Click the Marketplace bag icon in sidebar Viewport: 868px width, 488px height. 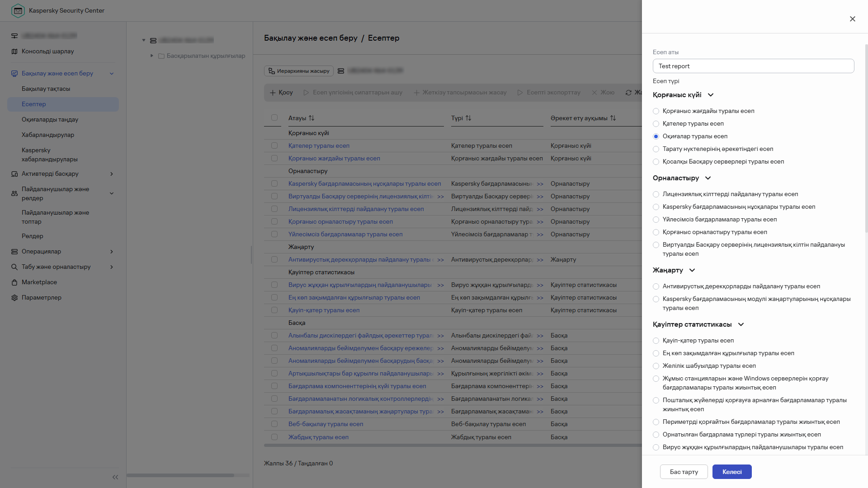tap(14, 282)
